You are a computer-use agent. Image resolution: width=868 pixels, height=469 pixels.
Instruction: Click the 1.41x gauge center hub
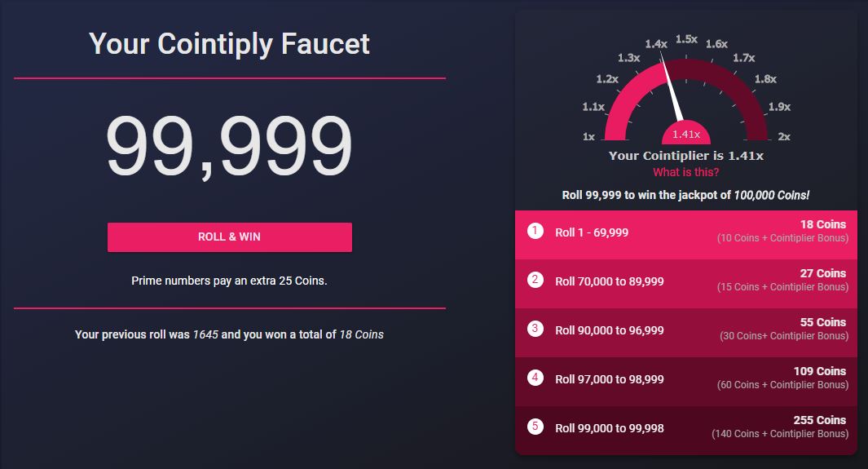coord(686,133)
